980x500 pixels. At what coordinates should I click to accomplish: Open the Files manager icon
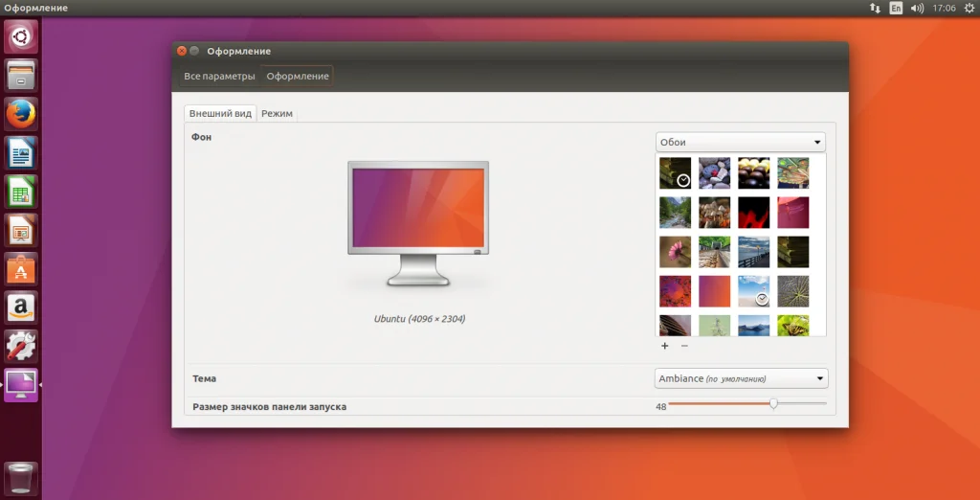21,75
